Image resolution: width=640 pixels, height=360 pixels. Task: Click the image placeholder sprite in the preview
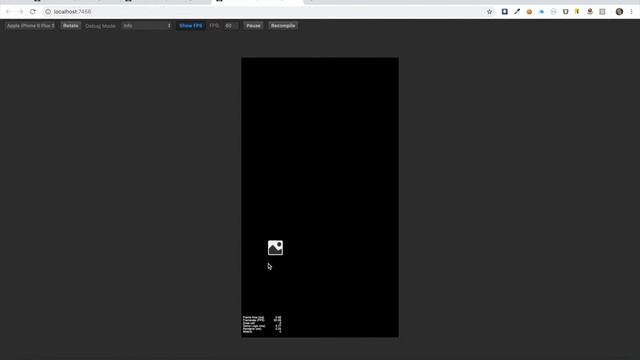click(x=275, y=248)
